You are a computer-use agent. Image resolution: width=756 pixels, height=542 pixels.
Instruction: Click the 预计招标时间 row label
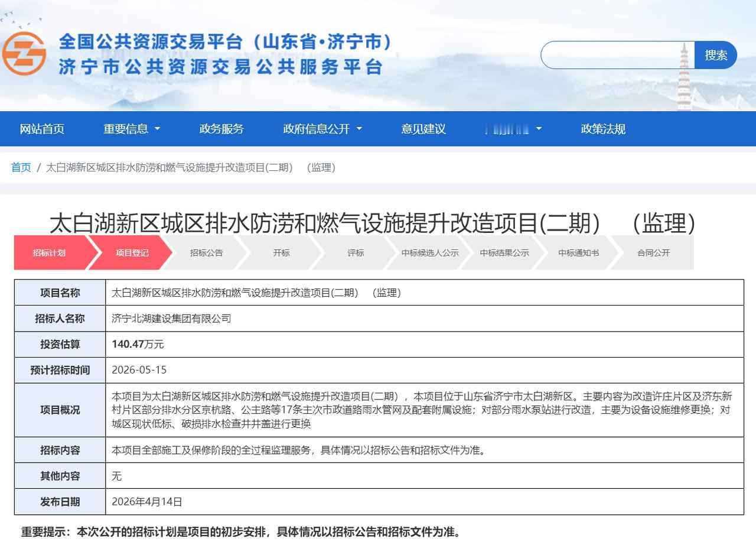coord(60,370)
